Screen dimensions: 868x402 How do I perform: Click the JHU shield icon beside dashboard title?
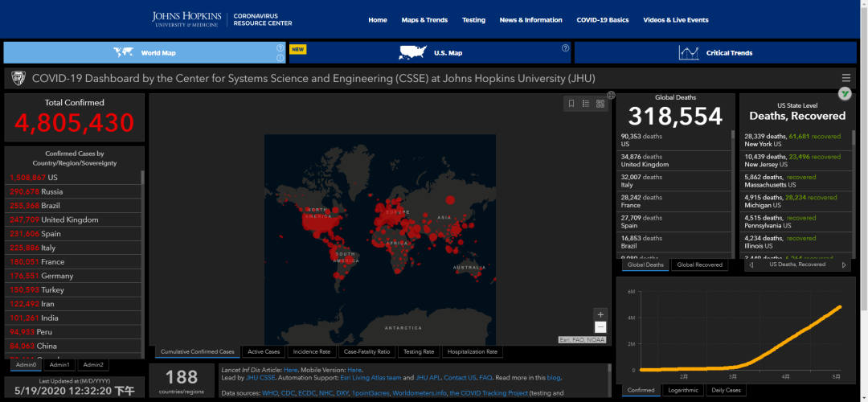[x=18, y=79]
